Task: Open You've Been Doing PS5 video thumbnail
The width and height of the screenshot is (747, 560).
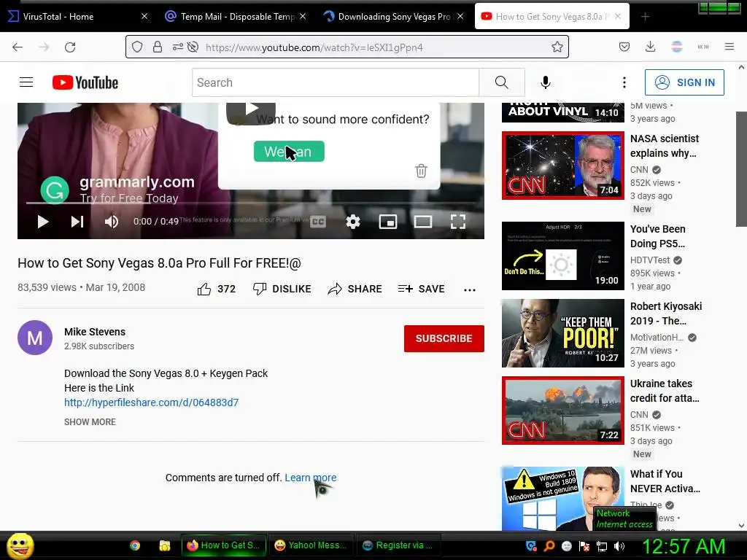Action: [562, 256]
